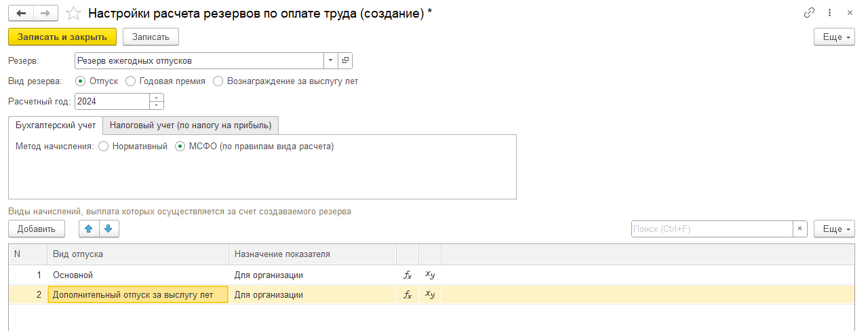
Task: Clear the search field with the x icon
Action: coord(800,229)
